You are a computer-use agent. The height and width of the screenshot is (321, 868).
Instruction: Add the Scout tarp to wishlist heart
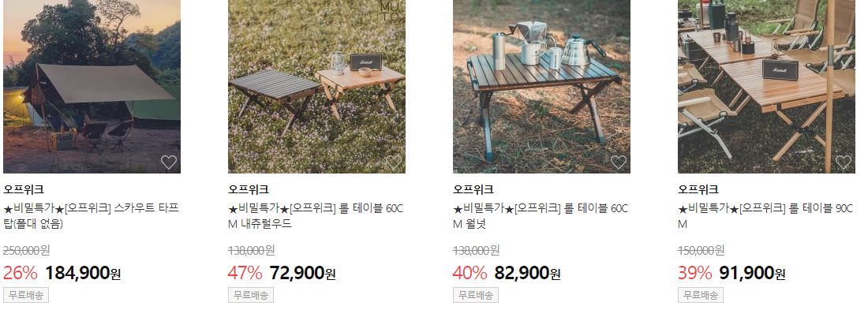[x=169, y=162]
